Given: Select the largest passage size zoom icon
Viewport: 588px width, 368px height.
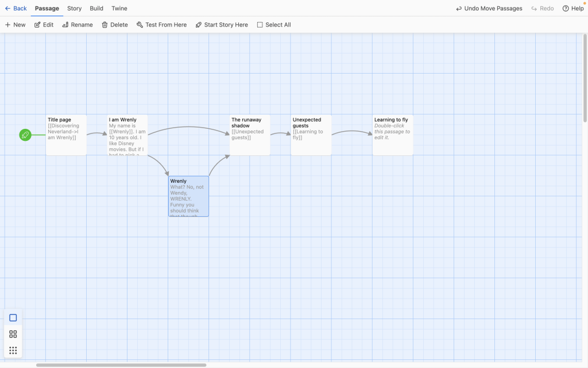Looking at the screenshot, I should (13, 318).
